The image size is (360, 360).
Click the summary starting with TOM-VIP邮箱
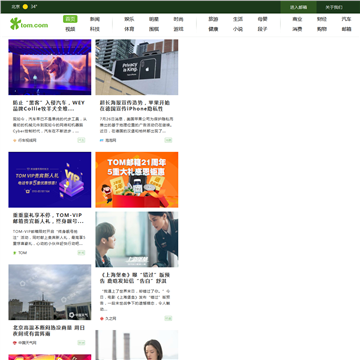[x=49, y=237]
